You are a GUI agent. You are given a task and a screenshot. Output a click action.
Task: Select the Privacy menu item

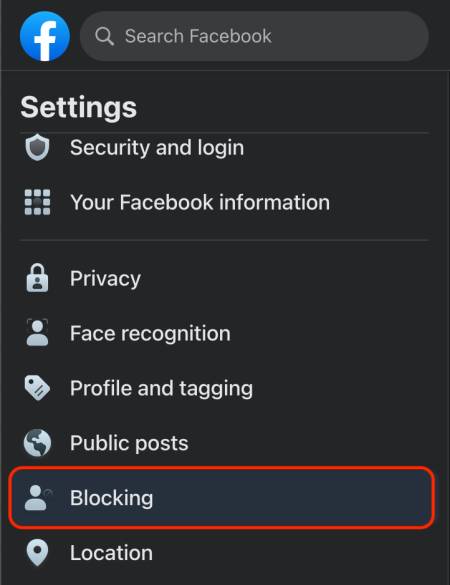pyautogui.click(x=223, y=278)
